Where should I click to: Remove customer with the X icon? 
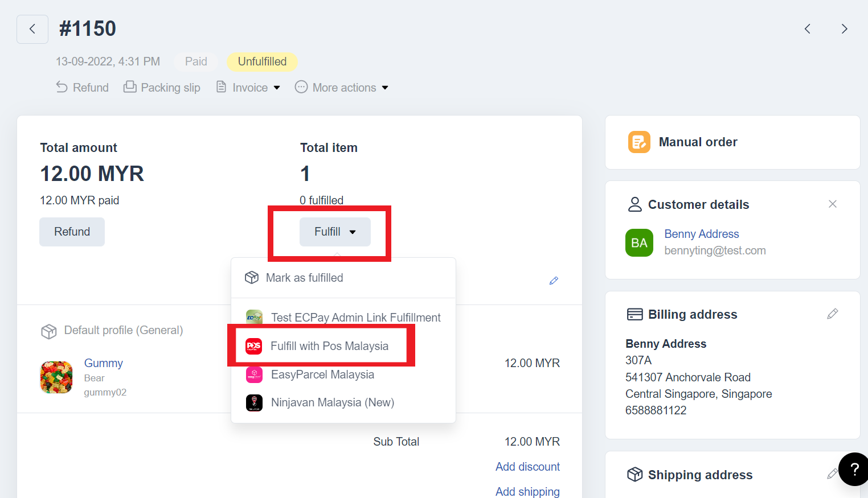833,204
